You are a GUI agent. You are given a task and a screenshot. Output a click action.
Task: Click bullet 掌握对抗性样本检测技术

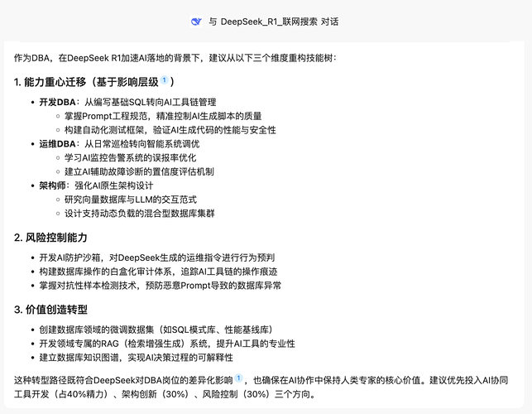[161, 286]
